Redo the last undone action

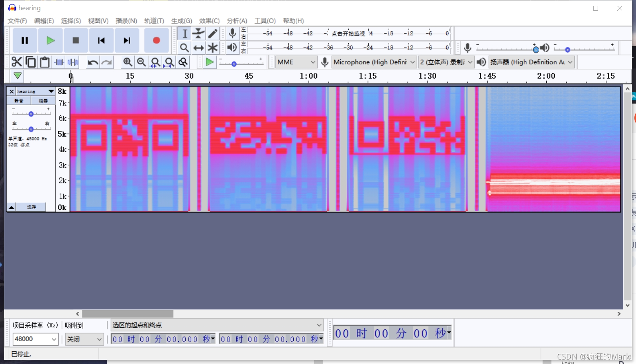[x=106, y=62]
